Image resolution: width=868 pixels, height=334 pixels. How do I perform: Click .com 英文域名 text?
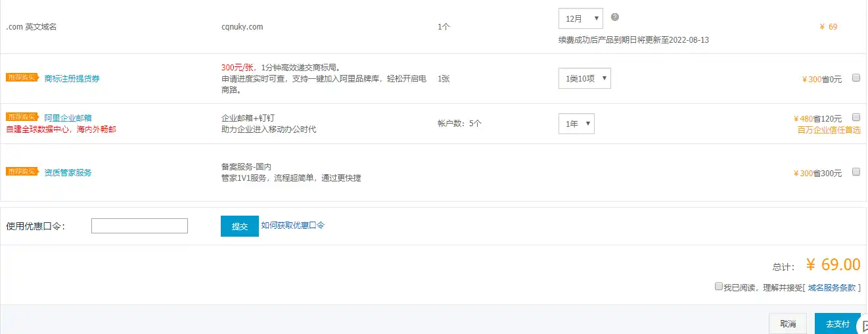tap(33, 27)
